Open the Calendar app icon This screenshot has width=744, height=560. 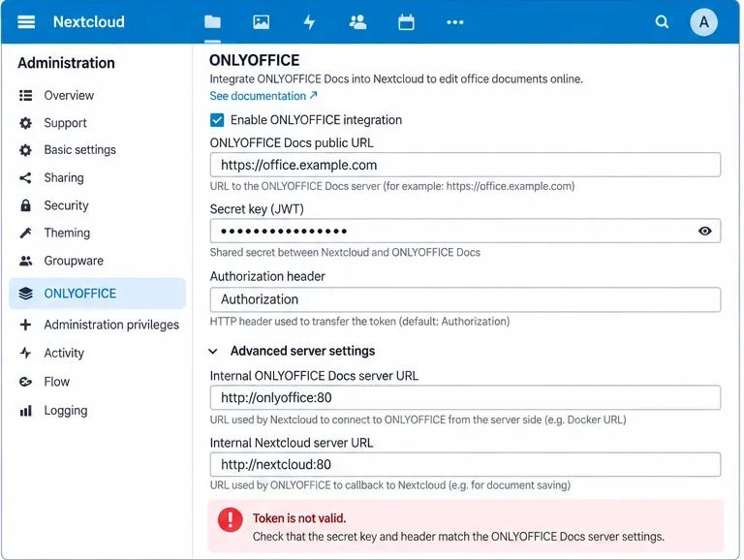click(x=406, y=22)
